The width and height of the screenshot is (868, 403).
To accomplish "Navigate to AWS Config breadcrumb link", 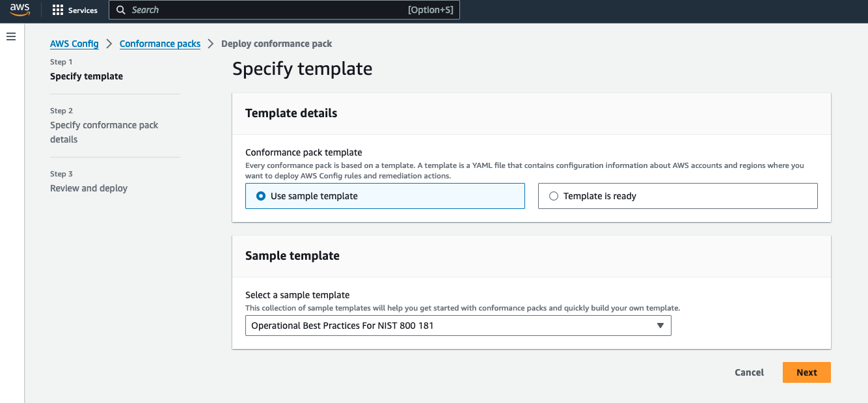I will (74, 44).
